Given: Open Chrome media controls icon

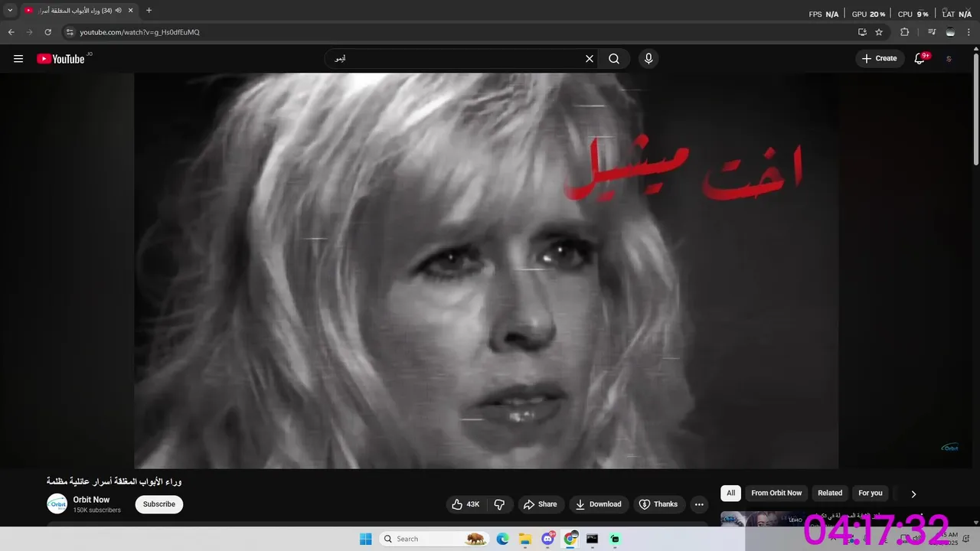Looking at the screenshot, I should click(x=932, y=32).
